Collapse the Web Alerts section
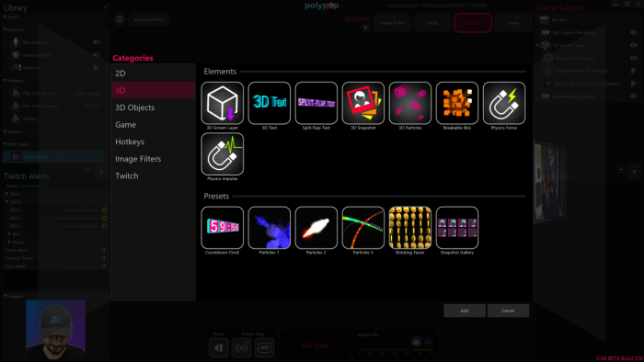The height and width of the screenshot is (362, 644). coord(5,144)
